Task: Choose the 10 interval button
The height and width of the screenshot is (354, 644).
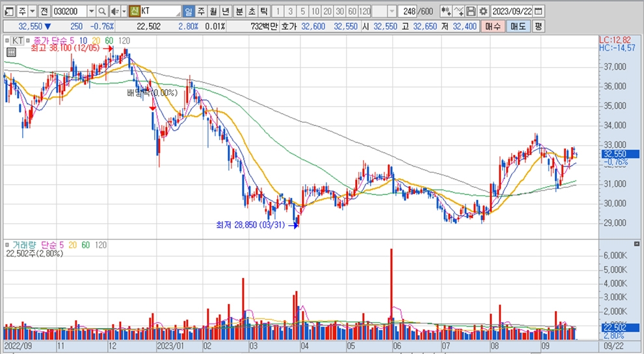Action: pyautogui.click(x=315, y=11)
